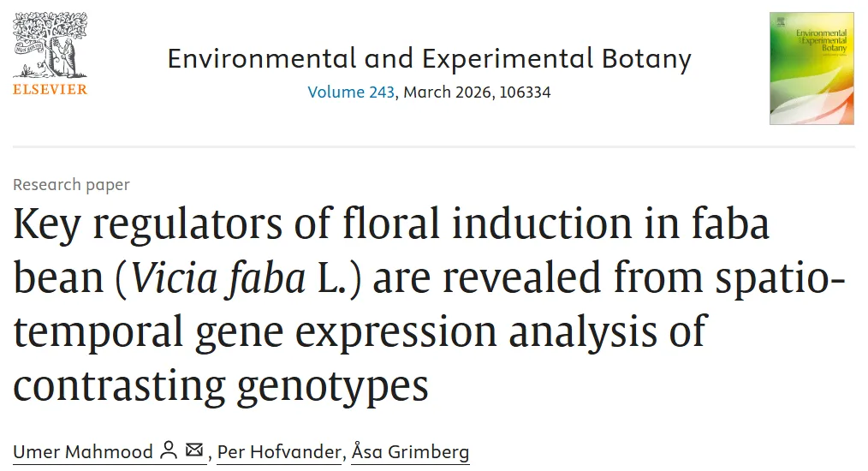Click the title text on the journal cover
The image size is (868, 471).
click(820, 39)
